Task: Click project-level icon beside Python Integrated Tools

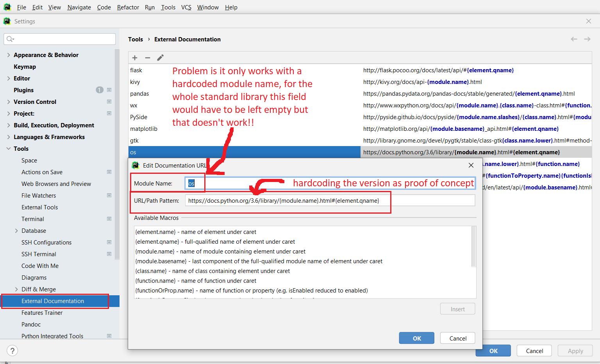Action: (x=109, y=336)
